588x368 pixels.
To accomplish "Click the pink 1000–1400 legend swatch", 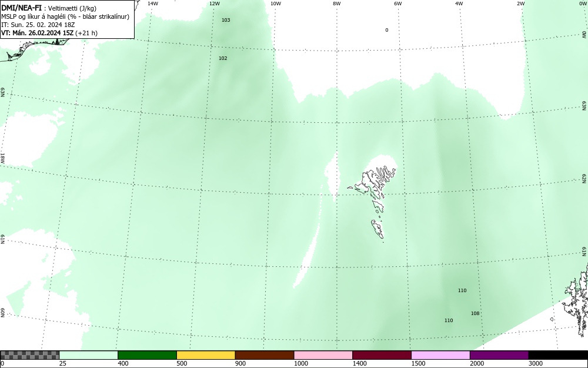I will click(323, 355).
